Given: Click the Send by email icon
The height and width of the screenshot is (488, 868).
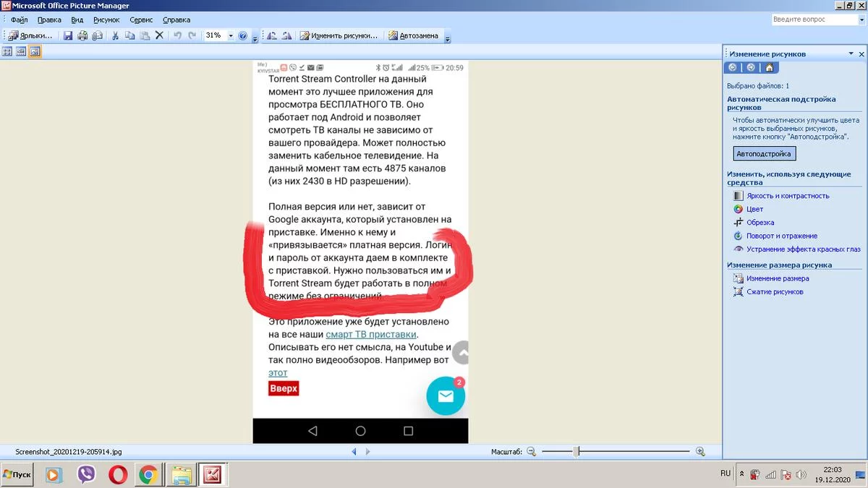Looking at the screenshot, I should click(x=95, y=35).
